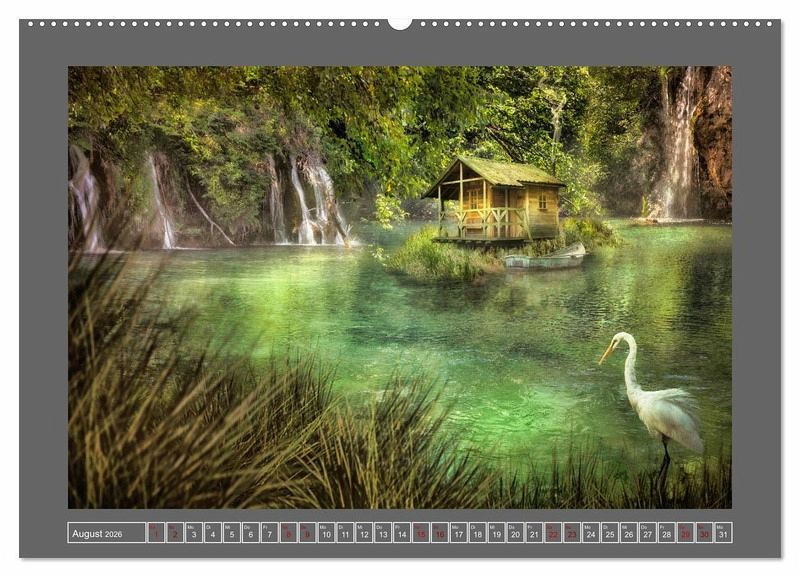This screenshot has width=800, height=577.
Task: Select day 1 in the calendar strip
Action: click(156, 532)
